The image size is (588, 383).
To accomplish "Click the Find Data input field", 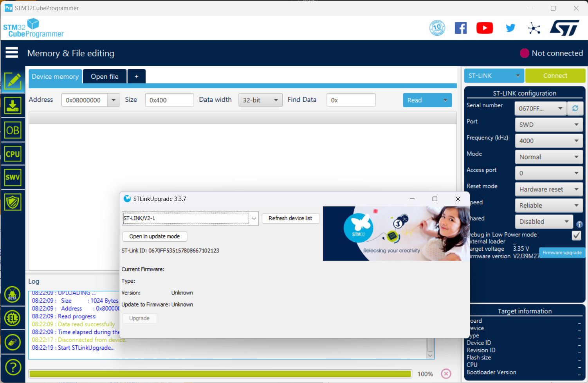I will tap(351, 100).
